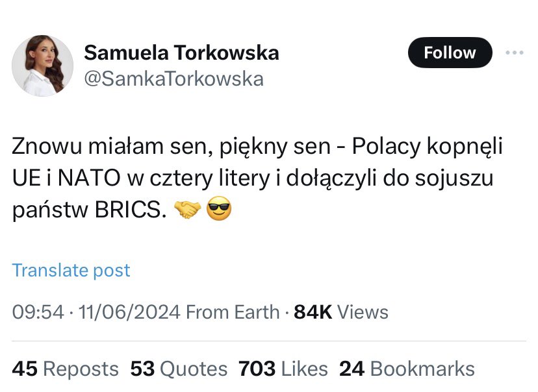
Task: Open the three-dot more options menu
Action: click(514, 53)
